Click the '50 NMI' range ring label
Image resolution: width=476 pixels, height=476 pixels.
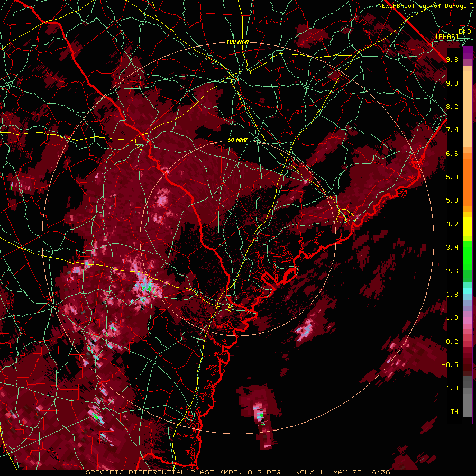pos(237,140)
